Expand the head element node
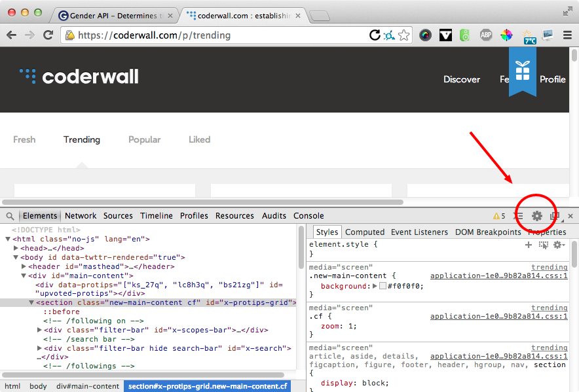 coord(16,248)
